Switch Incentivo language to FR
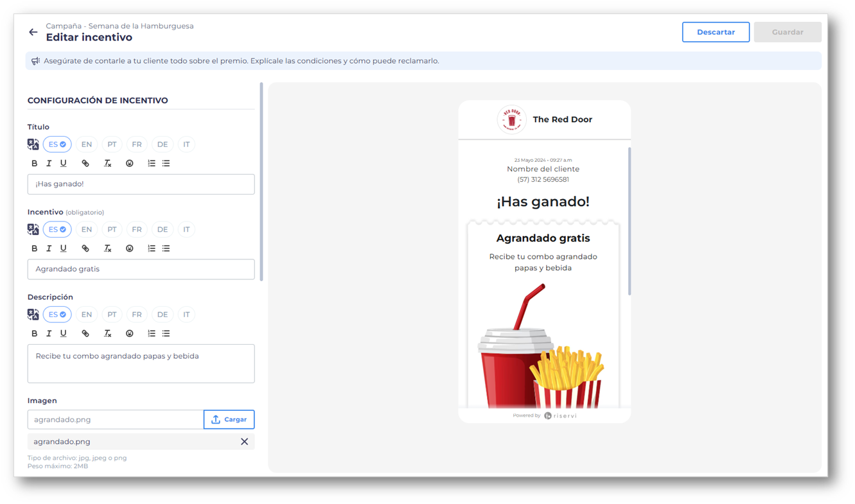 (x=137, y=229)
